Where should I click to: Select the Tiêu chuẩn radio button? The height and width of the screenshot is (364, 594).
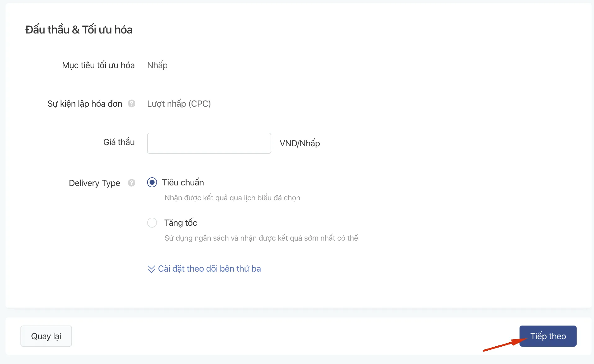click(x=152, y=182)
